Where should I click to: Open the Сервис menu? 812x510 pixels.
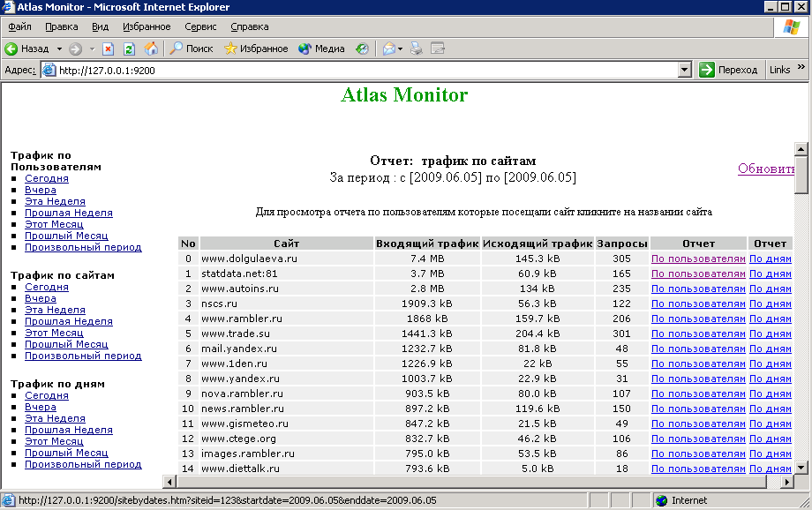[x=200, y=26]
